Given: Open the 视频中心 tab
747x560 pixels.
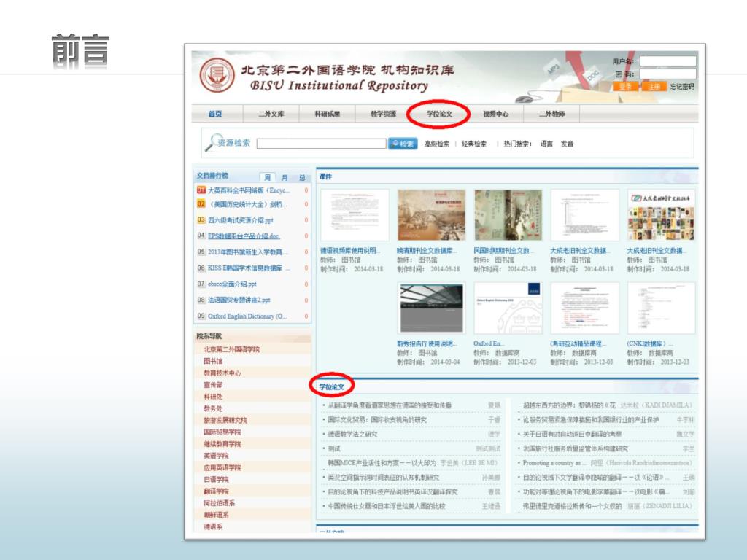Looking at the screenshot, I should coord(495,114).
